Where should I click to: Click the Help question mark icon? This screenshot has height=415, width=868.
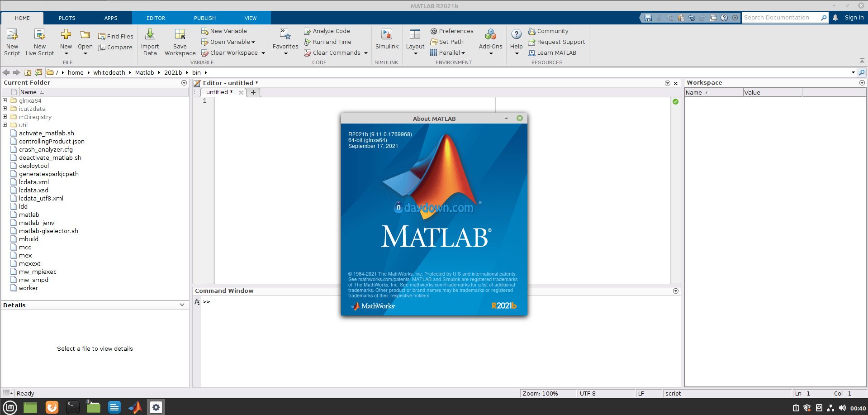point(517,34)
